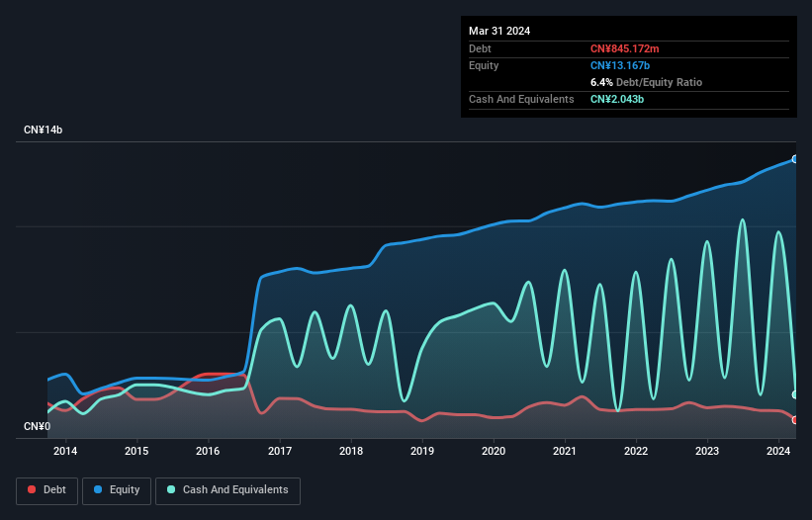Image resolution: width=812 pixels, height=520 pixels.
Task: Select the 2024 x-axis label
Action: click(x=778, y=452)
